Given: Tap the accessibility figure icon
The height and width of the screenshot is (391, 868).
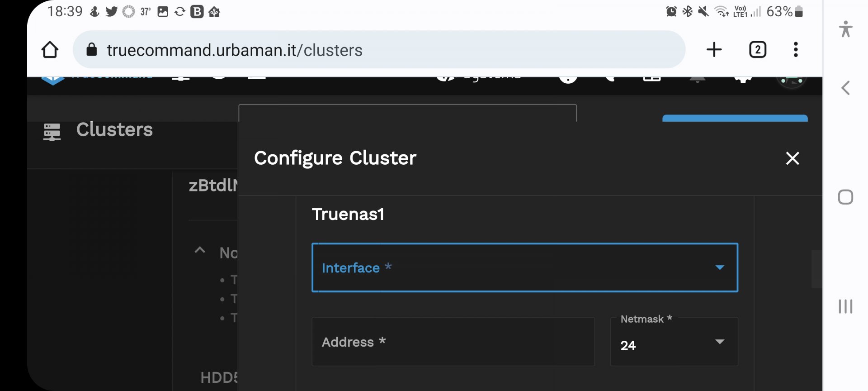Looking at the screenshot, I should click(x=845, y=29).
